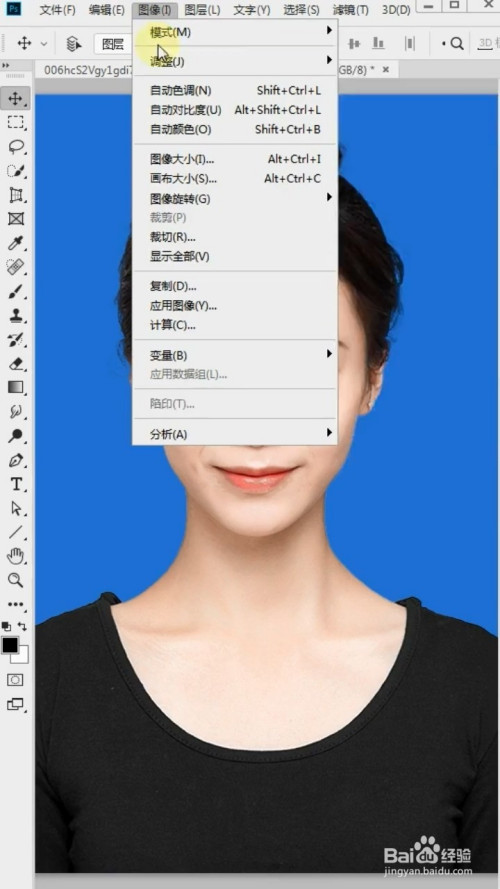Open 图像大小(I)... dialog

pyautogui.click(x=235, y=159)
